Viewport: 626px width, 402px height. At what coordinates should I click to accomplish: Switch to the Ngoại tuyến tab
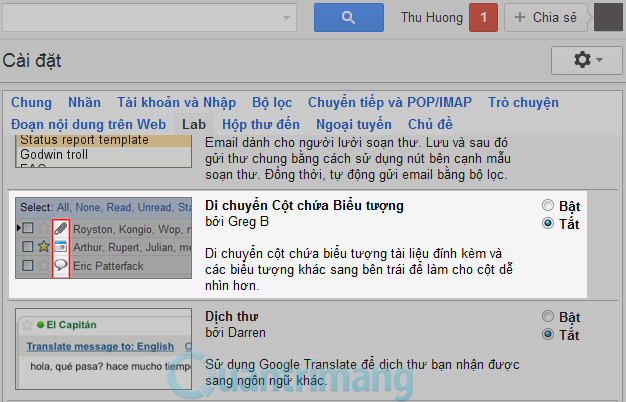[354, 124]
